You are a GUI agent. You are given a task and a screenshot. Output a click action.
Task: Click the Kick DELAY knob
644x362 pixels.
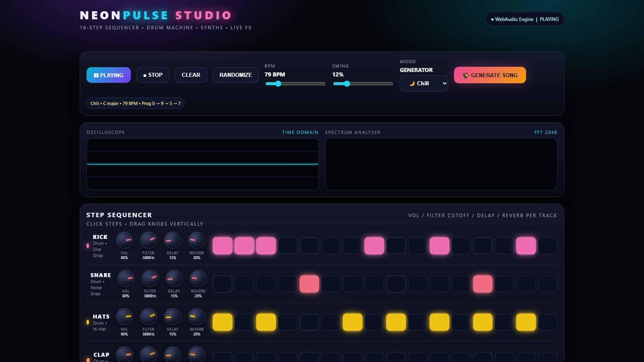(173, 240)
